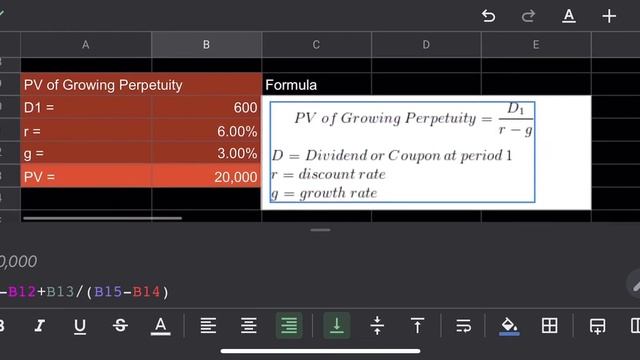
Task: Open text format A icon at top
Action: pyautogui.click(x=569, y=16)
